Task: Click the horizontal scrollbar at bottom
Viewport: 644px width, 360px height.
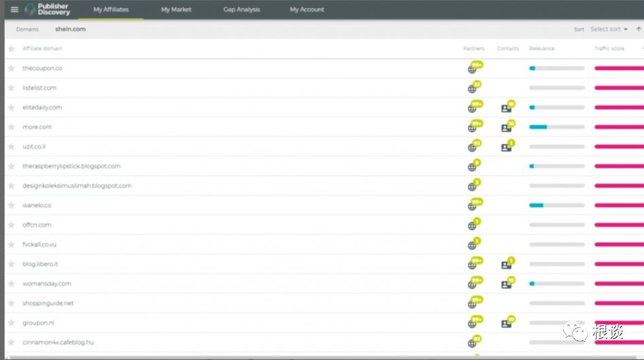Action: (325, 358)
